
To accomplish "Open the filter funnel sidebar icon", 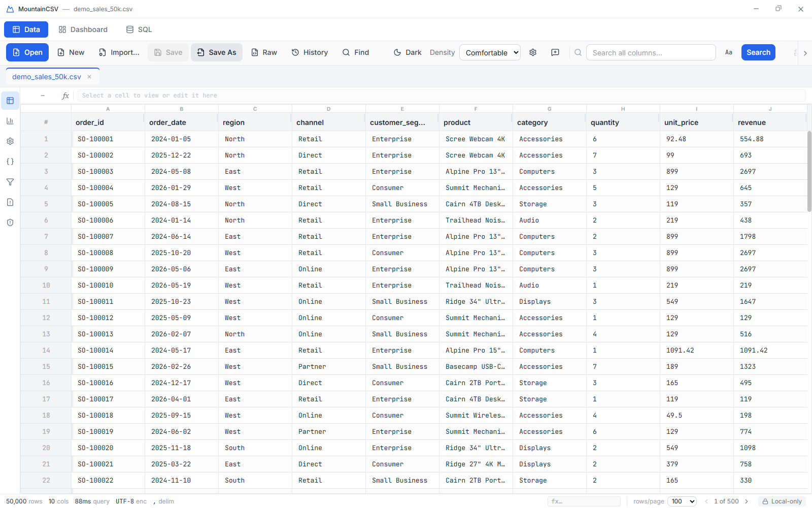I will pos(10,182).
